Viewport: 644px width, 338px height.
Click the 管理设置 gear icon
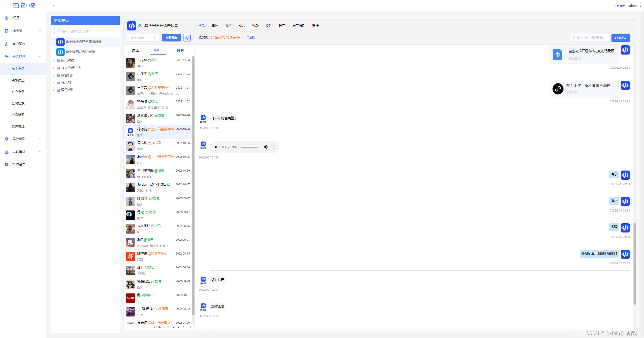pyautogui.click(x=7, y=165)
